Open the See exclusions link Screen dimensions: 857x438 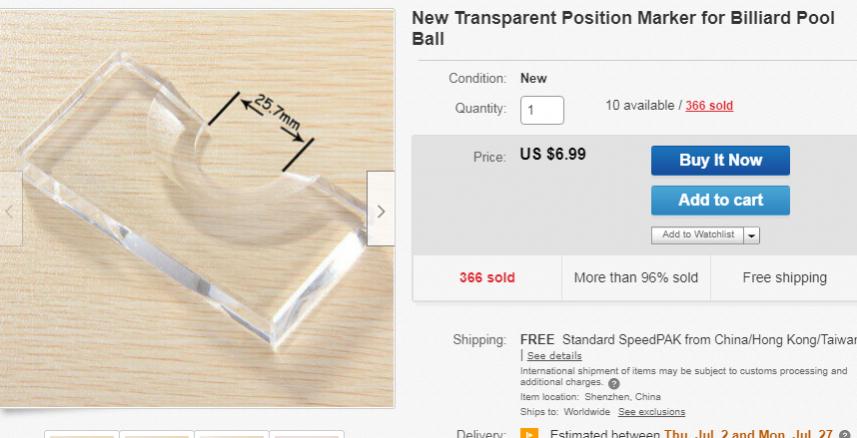coord(651,412)
